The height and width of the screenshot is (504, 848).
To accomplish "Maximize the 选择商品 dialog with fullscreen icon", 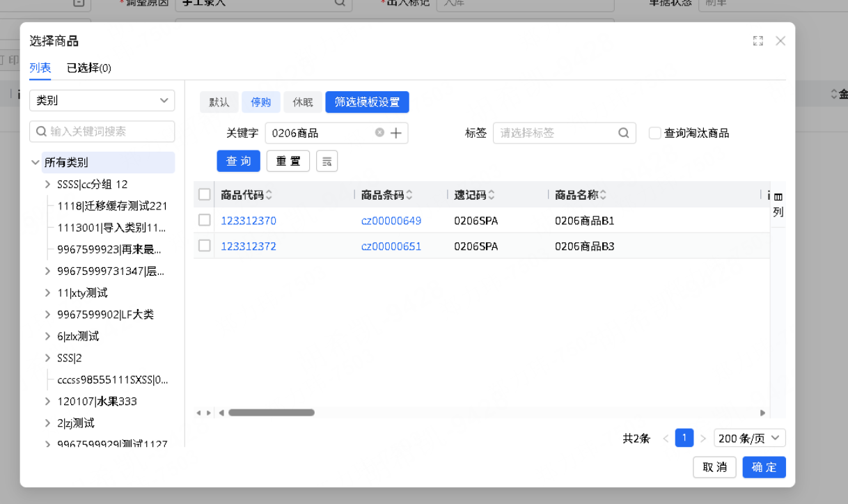I will [758, 41].
